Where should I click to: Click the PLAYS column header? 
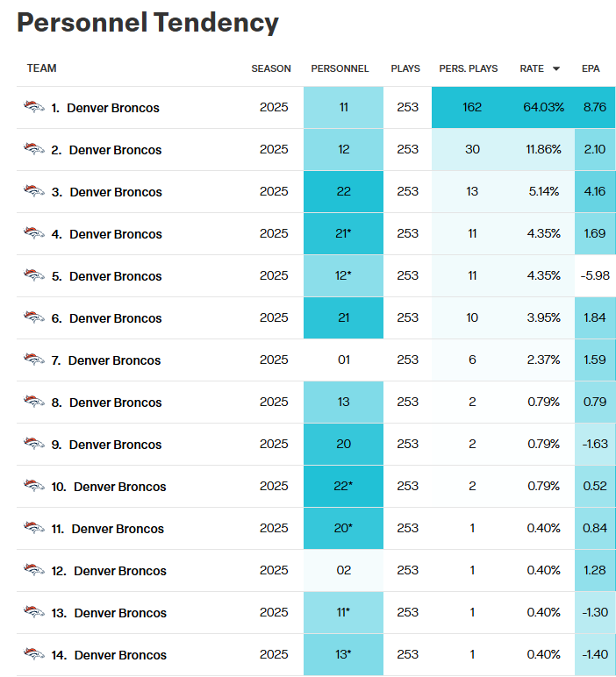405,68
